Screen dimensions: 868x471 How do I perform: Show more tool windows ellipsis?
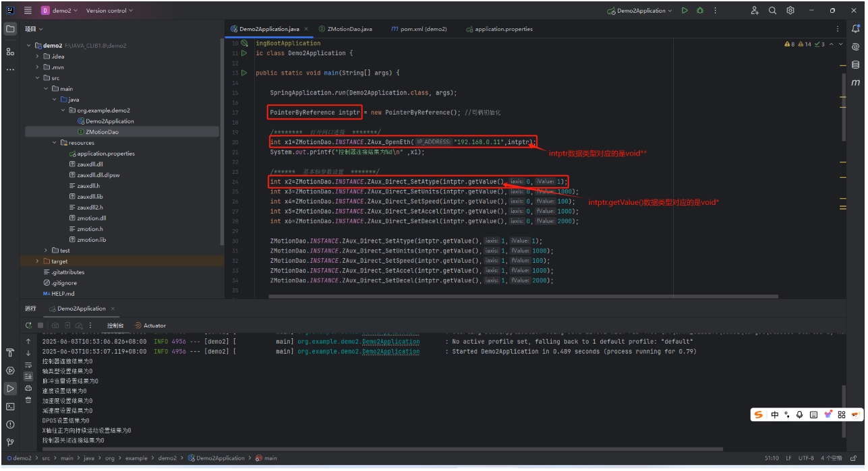tap(10, 69)
